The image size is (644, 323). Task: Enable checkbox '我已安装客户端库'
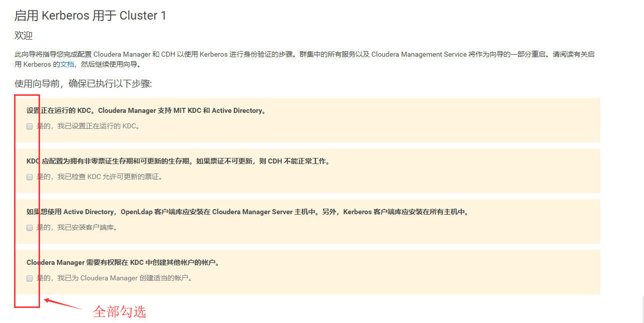(30, 228)
